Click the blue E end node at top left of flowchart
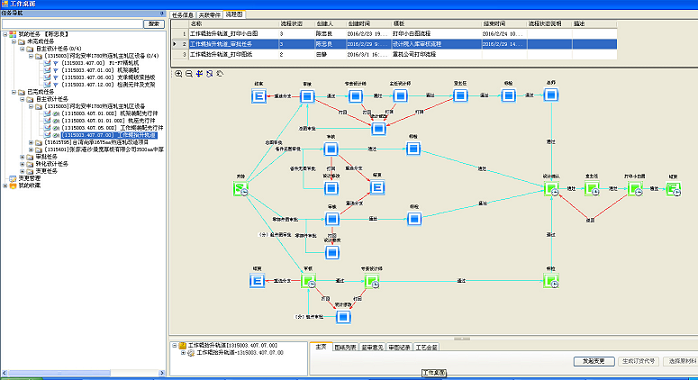Viewport: 698px width, 380px height. click(259, 96)
